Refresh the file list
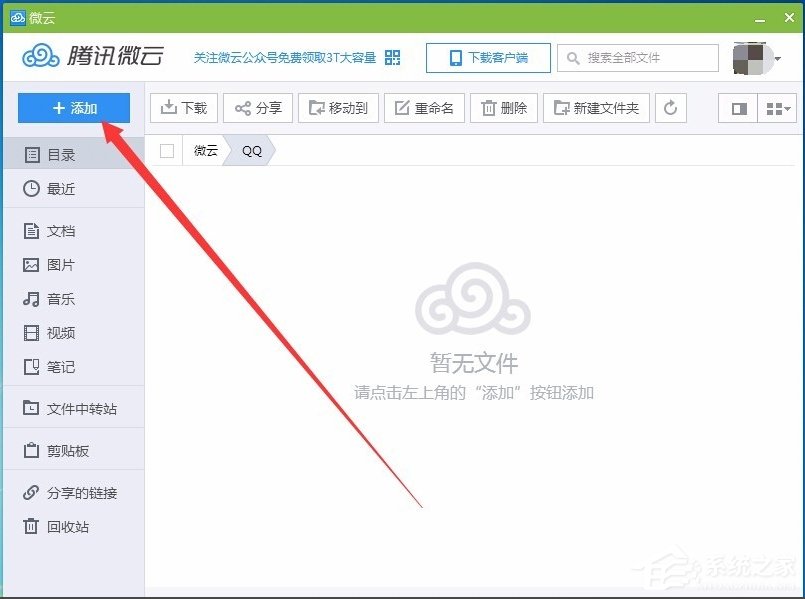Image resolution: width=805 pixels, height=599 pixels. point(670,108)
